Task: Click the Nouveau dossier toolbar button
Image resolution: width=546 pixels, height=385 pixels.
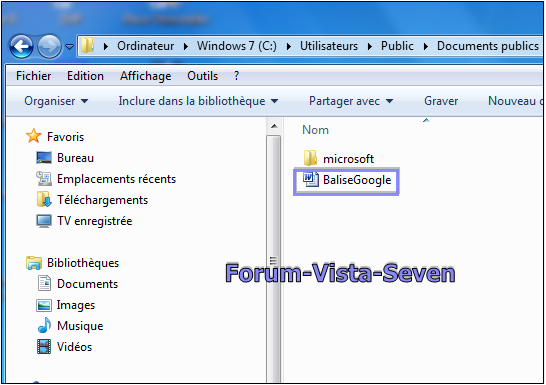Action: (x=516, y=101)
